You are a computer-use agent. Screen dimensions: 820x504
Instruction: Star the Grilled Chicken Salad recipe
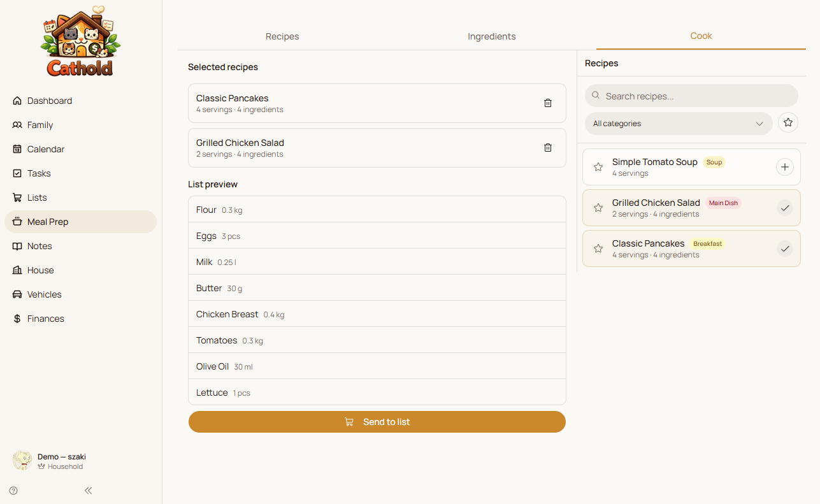coord(598,208)
